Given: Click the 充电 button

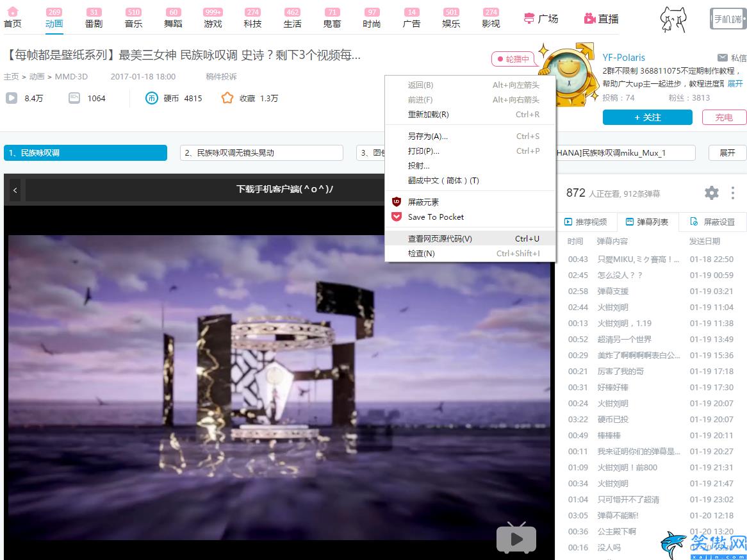Looking at the screenshot, I should point(724,117).
